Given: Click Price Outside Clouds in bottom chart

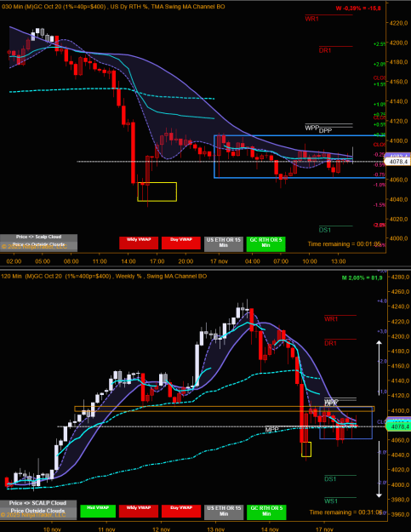Looking at the screenshot, I should pos(38,512).
